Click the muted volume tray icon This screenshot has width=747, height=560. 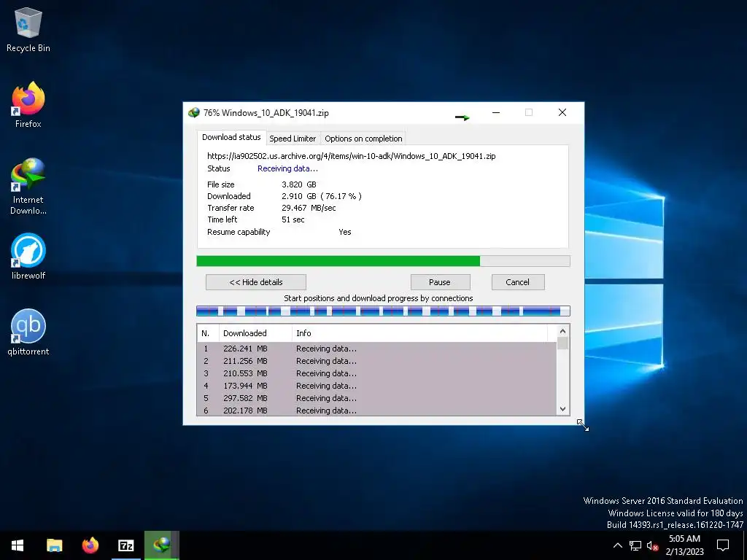(652, 545)
